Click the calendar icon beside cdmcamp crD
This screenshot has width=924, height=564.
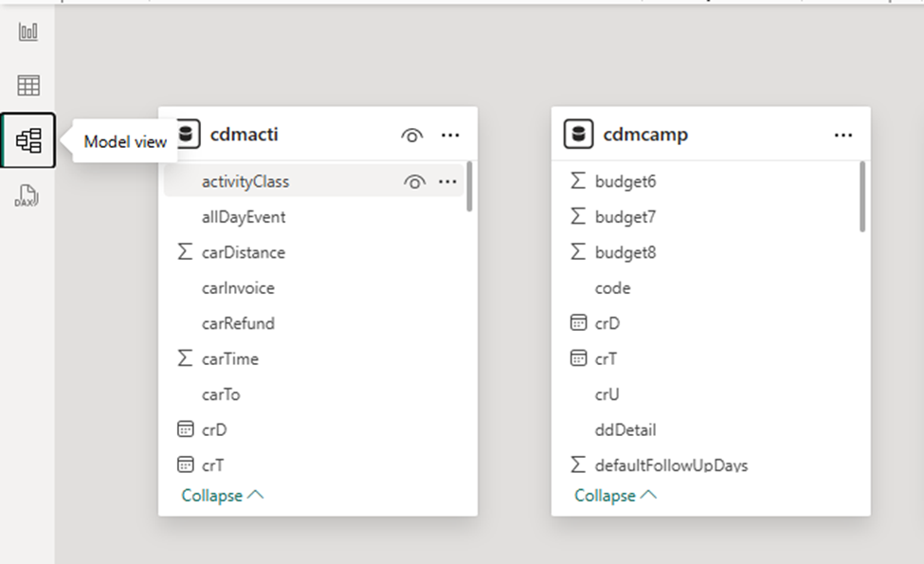[578, 323]
